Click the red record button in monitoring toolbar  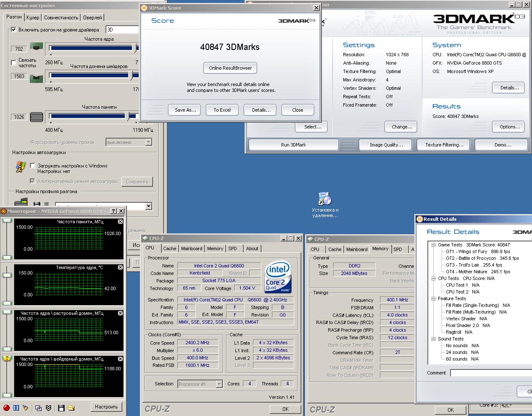(x=6, y=408)
